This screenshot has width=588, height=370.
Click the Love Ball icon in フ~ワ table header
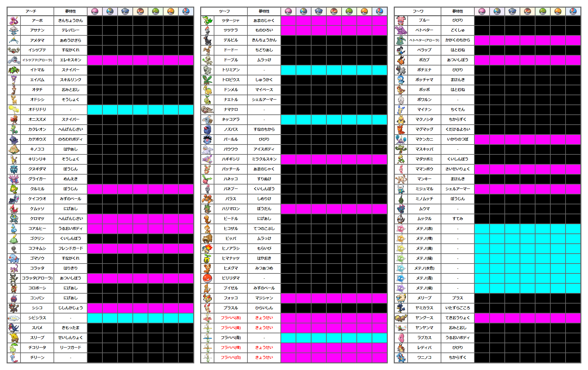tap(482, 11)
